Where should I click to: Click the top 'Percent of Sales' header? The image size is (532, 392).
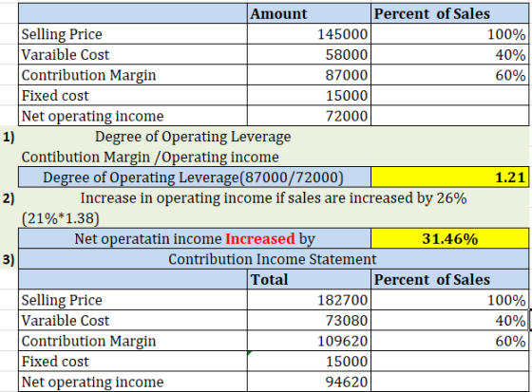pos(450,13)
